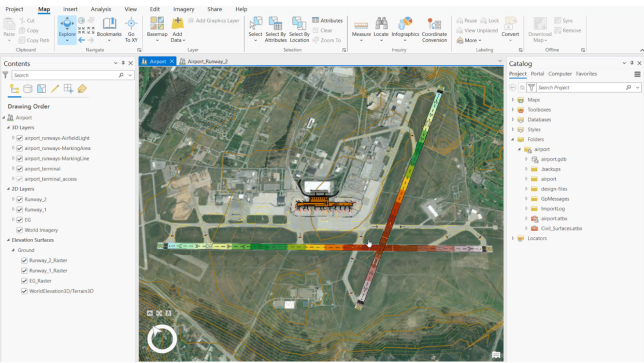This screenshot has width=644, height=363.
Task: Open the Project tab
Action: 14,9
